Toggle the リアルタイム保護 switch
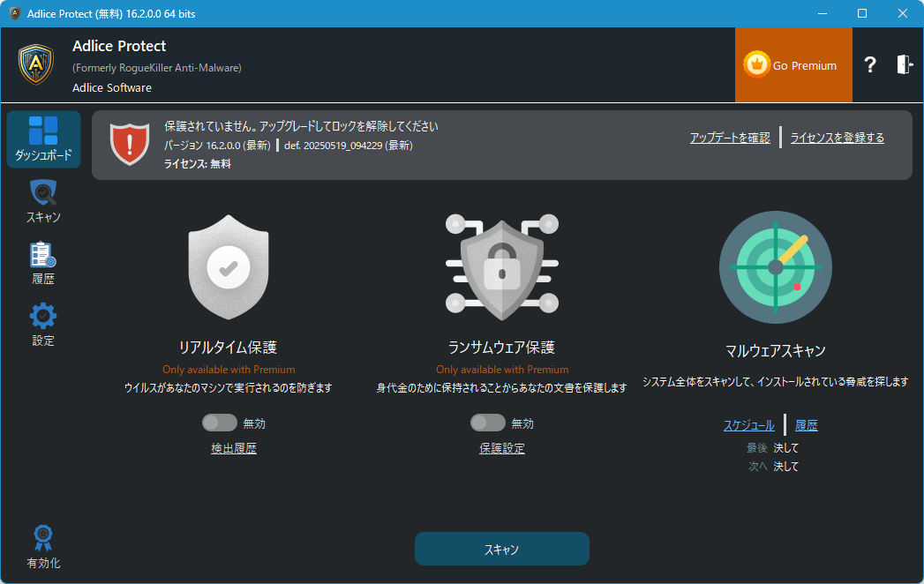This screenshot has width=924, height=584. (219, 423)
